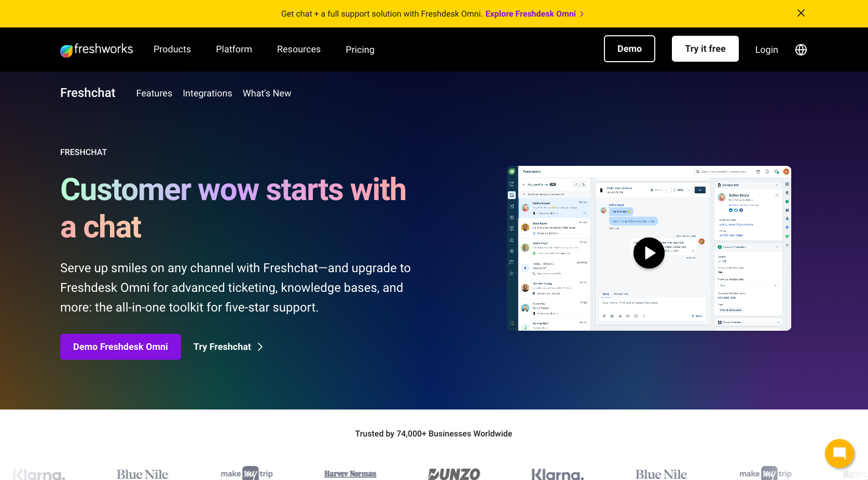Click the Explore Freshdesk Omni link

tap(531, 13)
